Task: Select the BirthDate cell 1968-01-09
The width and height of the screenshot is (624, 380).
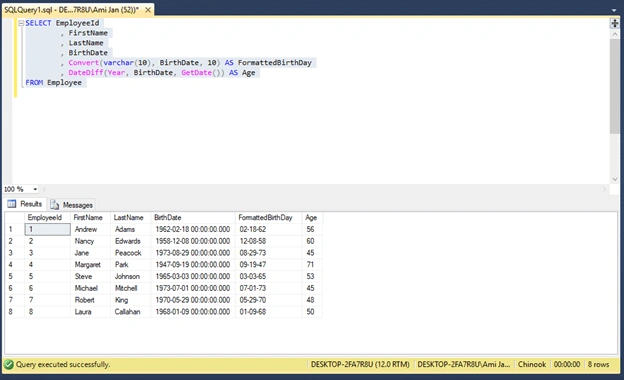Action: (193, 312)
